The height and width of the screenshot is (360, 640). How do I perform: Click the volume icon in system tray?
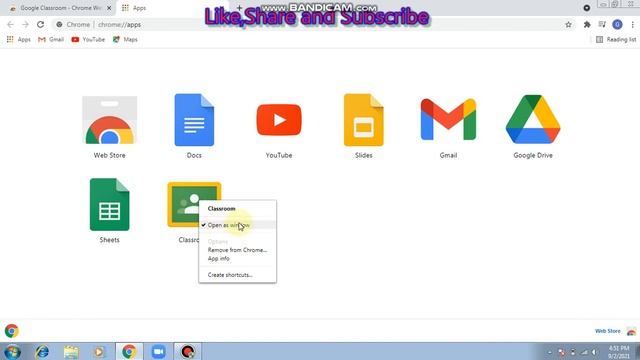(595, 352)
